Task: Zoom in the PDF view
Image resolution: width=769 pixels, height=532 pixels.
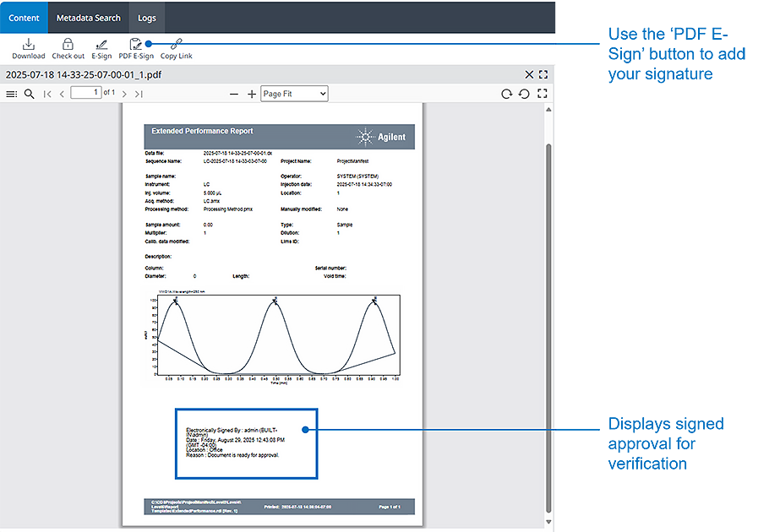Action: 251,94
